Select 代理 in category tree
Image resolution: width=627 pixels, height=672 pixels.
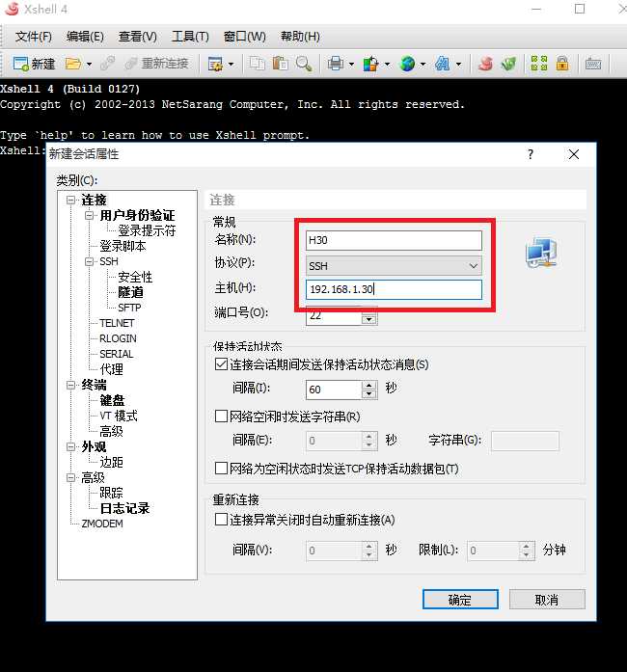pos(111,369)
